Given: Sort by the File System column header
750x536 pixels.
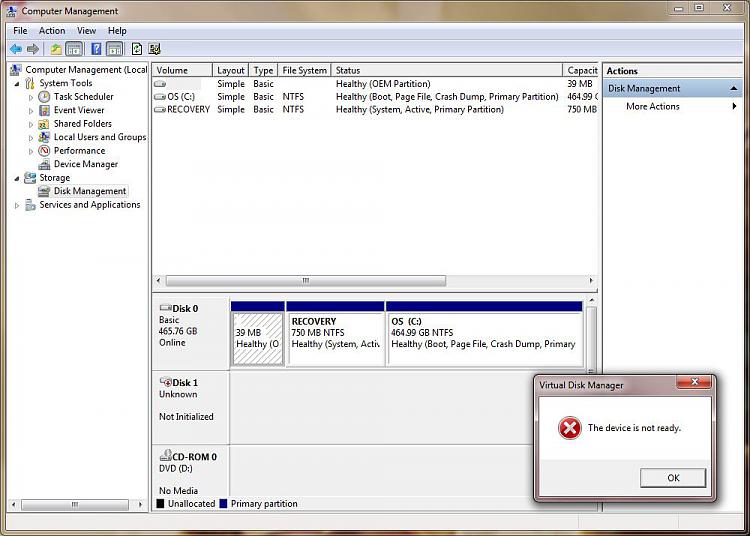Looking at the screenshot, I should (x=304, y=70).
